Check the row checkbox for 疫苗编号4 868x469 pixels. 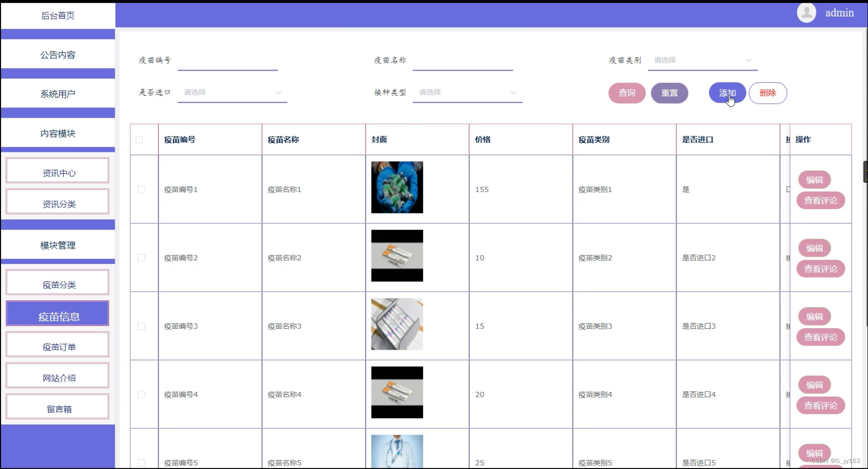pos(141,394)
